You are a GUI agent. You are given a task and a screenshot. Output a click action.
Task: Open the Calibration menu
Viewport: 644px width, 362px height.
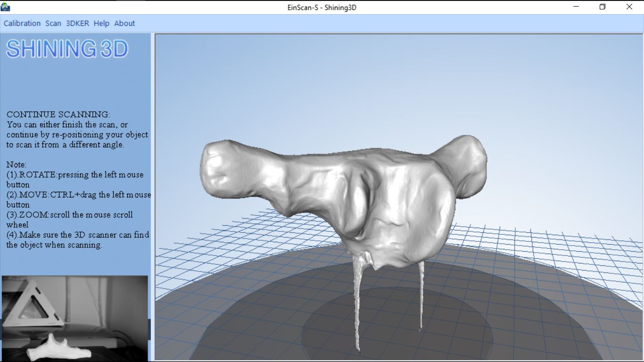coord(22,23)
